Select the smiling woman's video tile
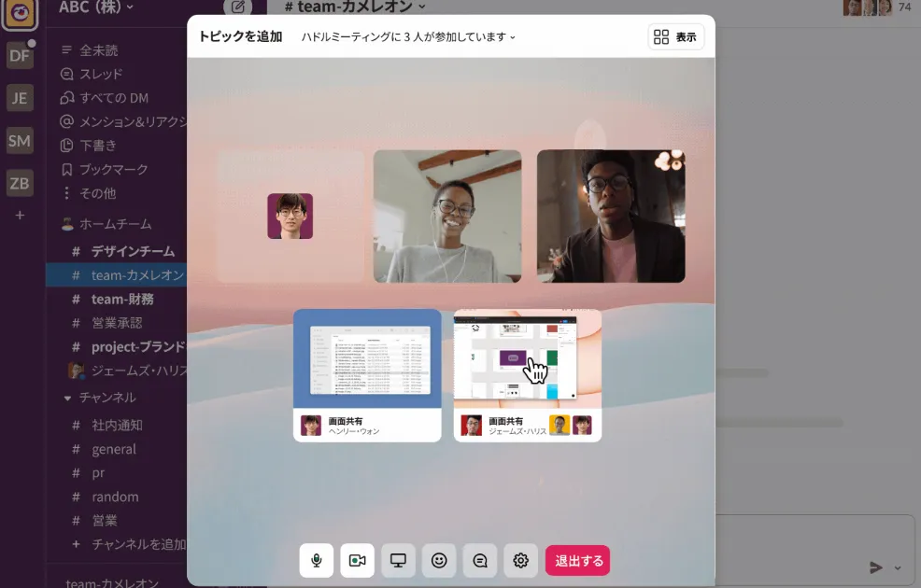This screenshot has height=588, width=921. click(x=447, y=216)
